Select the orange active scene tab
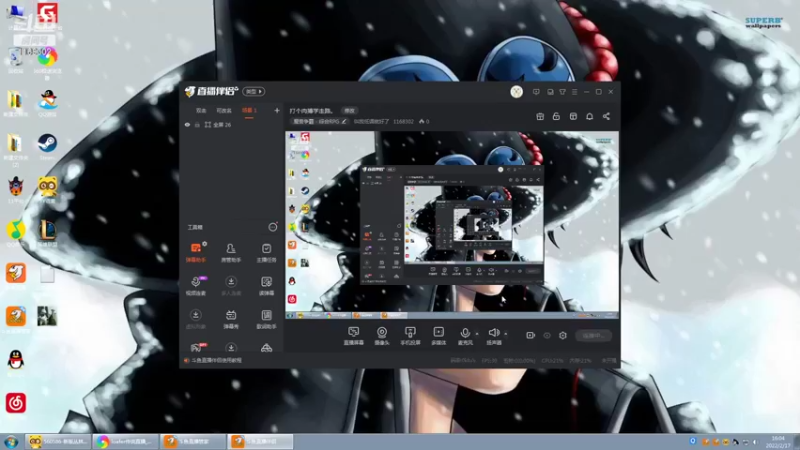Screen dimensions: 800x450 click(249, 110)
